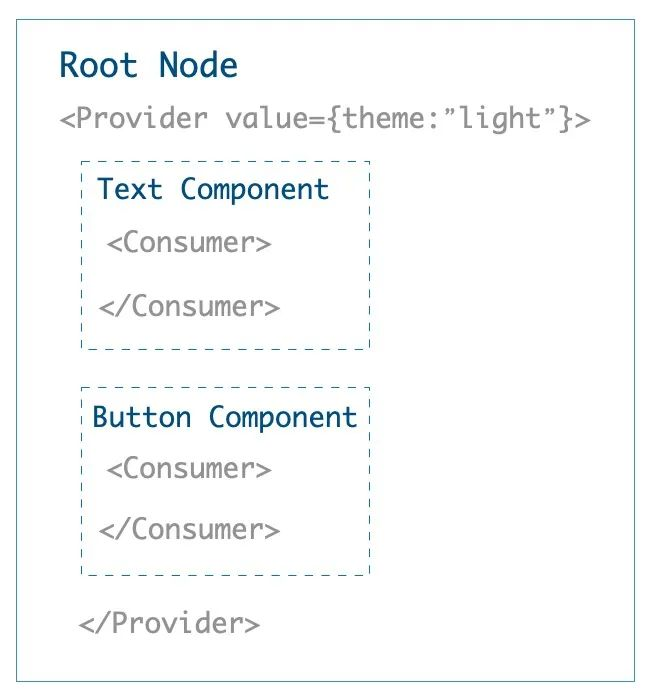Select the "light" theme value
The image size is (652, 700).
(x=502, y=119)
